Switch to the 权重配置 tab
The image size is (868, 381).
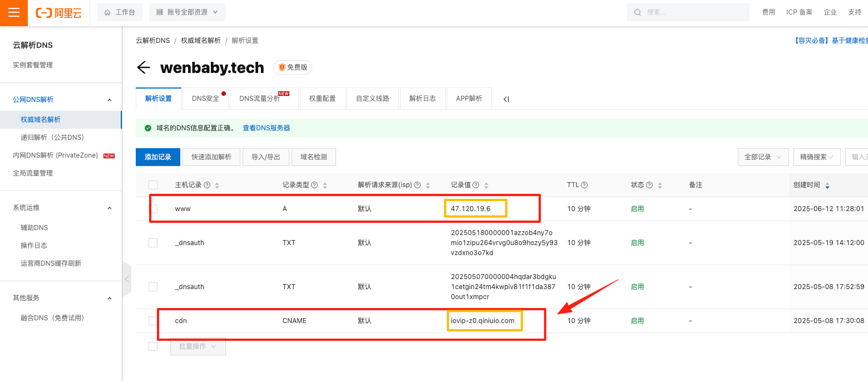tap(322, 99)
